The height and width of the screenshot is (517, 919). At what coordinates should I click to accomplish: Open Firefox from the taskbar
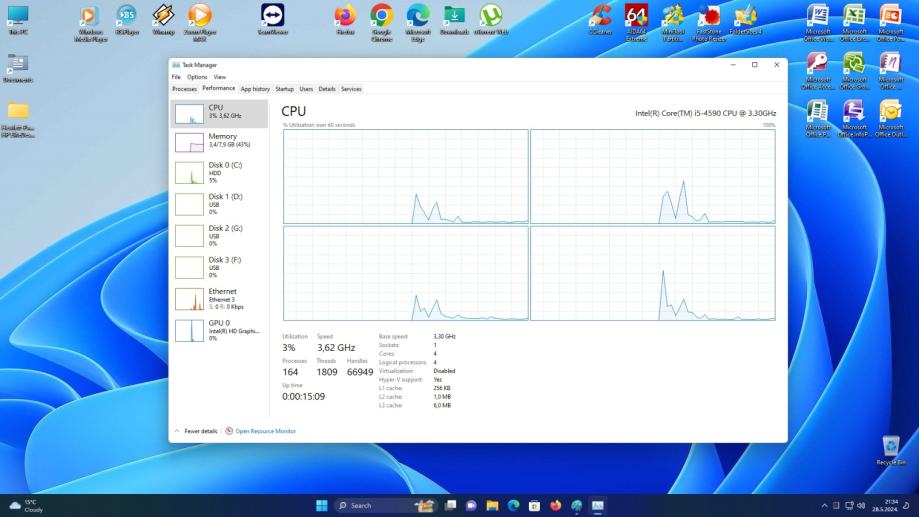coord(556,505)
